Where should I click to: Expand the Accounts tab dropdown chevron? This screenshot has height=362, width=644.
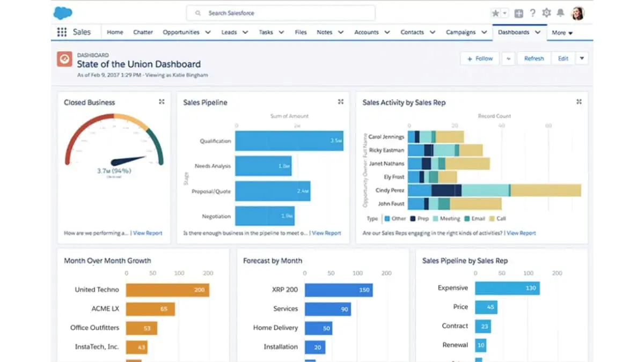click(x=386, y=32)
